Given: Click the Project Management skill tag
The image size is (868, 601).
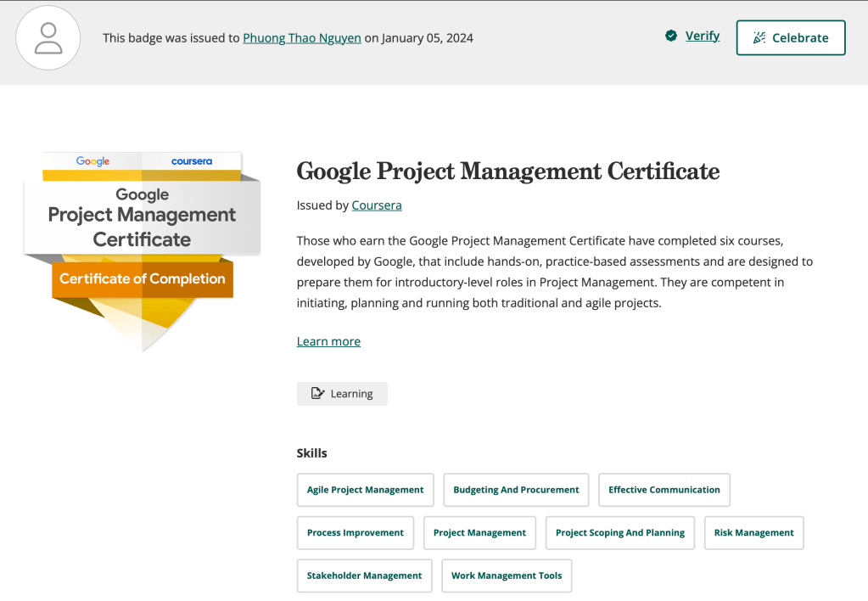Looking at the screenshot, I should click(479, 533).
